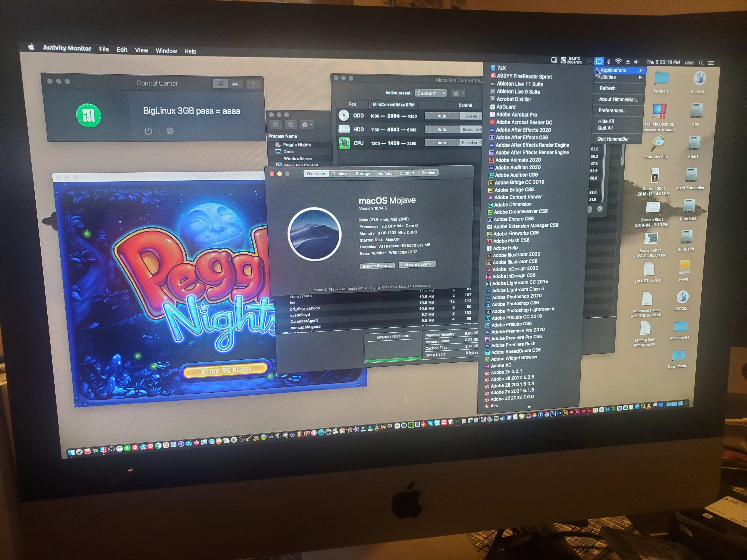This screenshot has height=560, width=747.
Task: Switch to the Storage tab
Action: click(363, 174)
